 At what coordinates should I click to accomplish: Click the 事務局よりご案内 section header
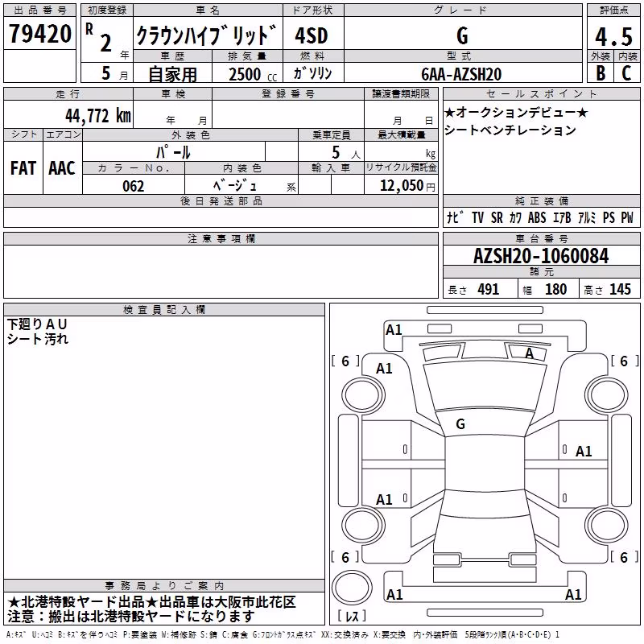(x=164, y=586)
